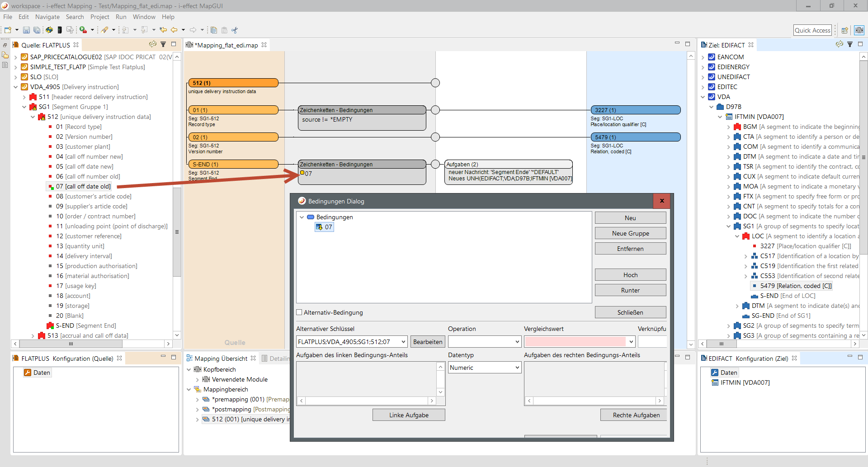This screenshot has width=868, height=467.
Task: Click the pink Vergleichswert input field
Action: click(575, 342)
